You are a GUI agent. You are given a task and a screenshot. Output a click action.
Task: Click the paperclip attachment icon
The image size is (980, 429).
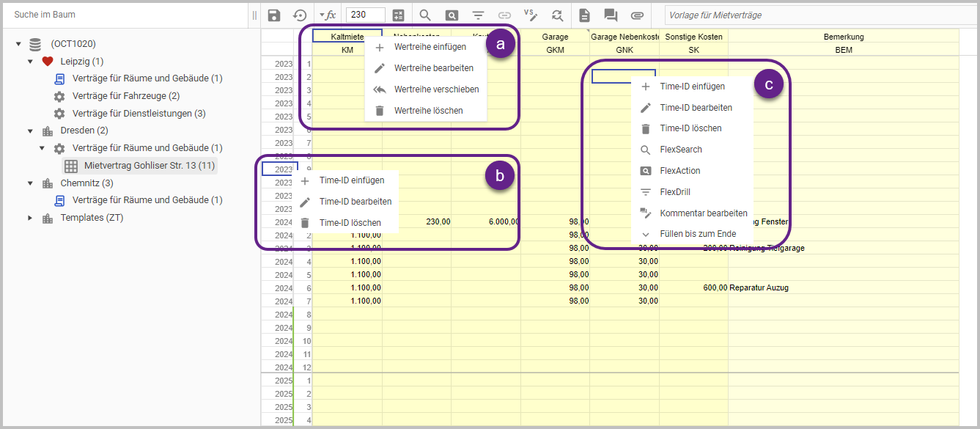637,15
